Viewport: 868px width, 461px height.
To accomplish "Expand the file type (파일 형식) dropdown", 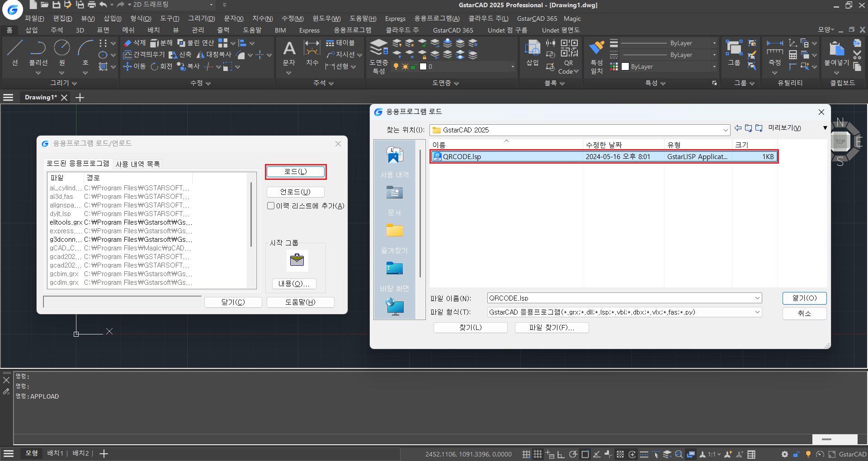I will [x=757, y=312].
